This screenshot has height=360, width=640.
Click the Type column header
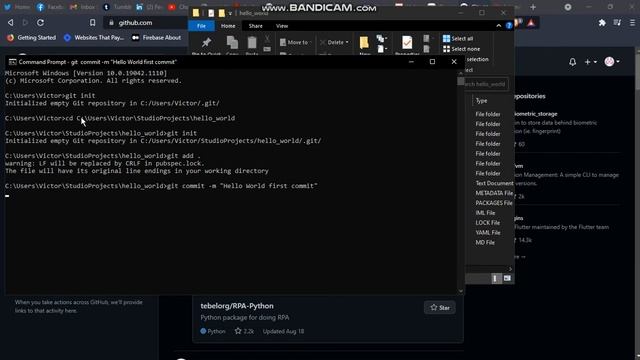pos(482,100)
